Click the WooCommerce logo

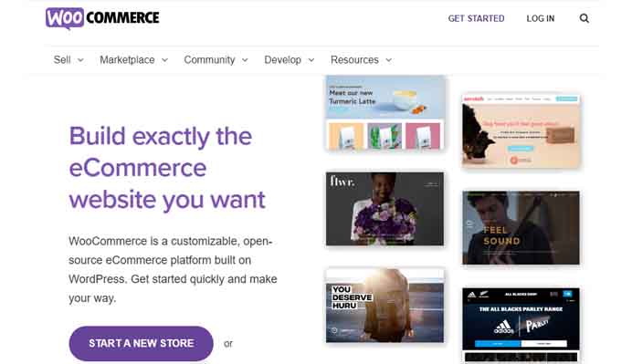click(102, 18)
